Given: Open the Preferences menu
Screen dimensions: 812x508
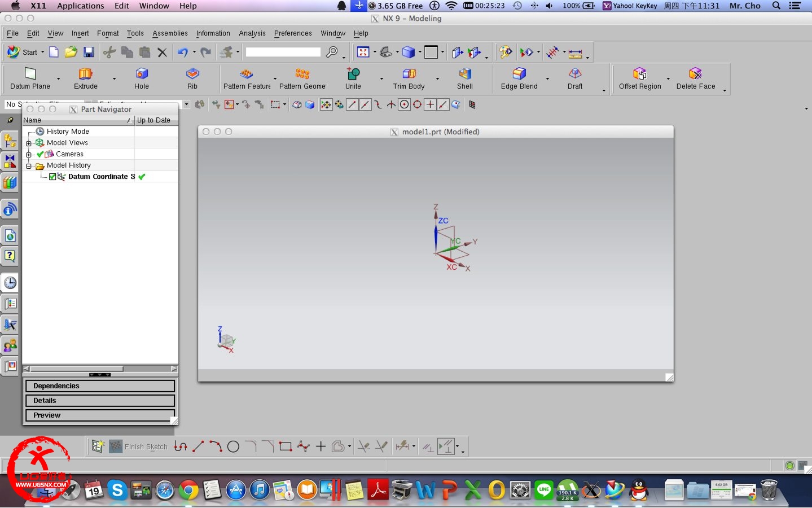Looking at the screenshot, I should coord(293,33).
